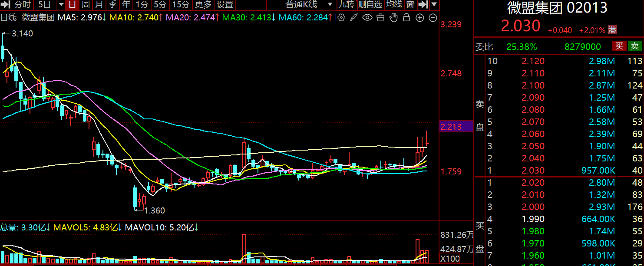Click the 窗 window button
This screenshot has height=266, width=644.
(x=410, y=5)
